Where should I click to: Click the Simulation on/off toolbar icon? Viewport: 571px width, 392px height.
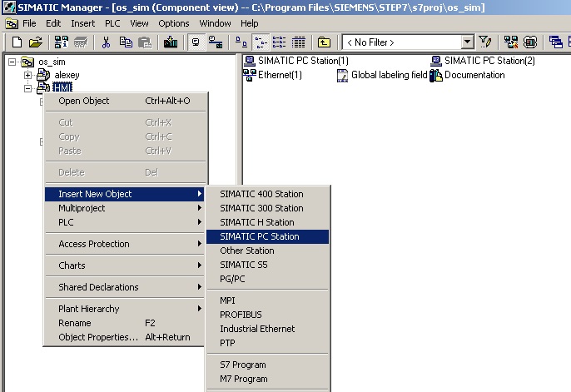coord(530,42)
